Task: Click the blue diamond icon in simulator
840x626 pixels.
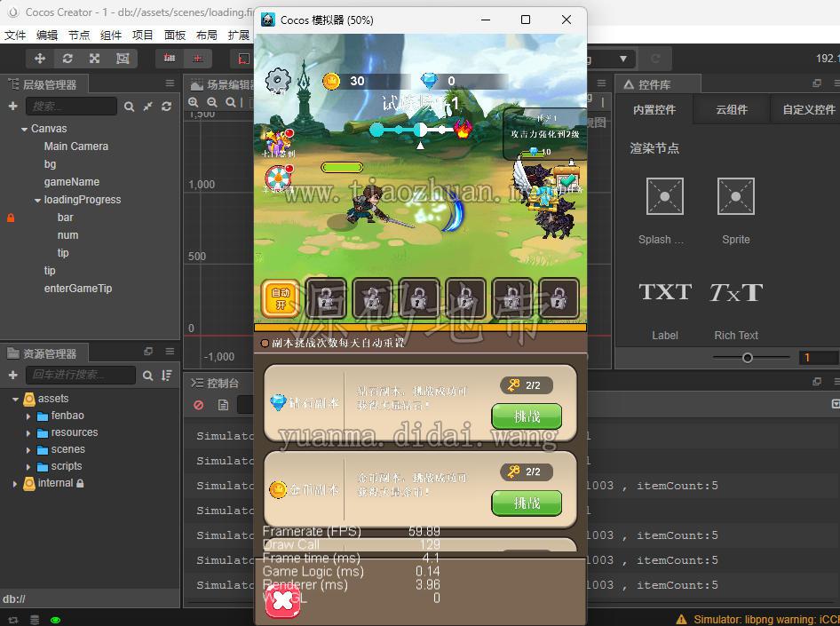Action: coord(429,81)
